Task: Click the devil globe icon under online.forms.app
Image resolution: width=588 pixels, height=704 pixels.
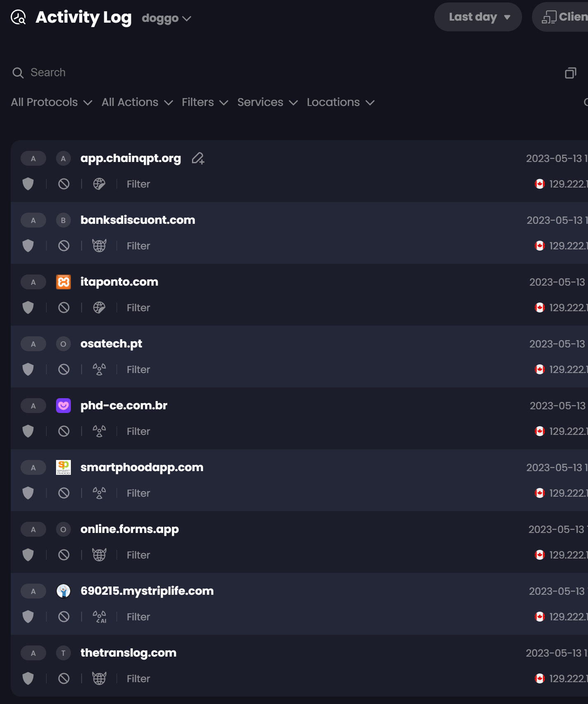Action: point(99,555)
